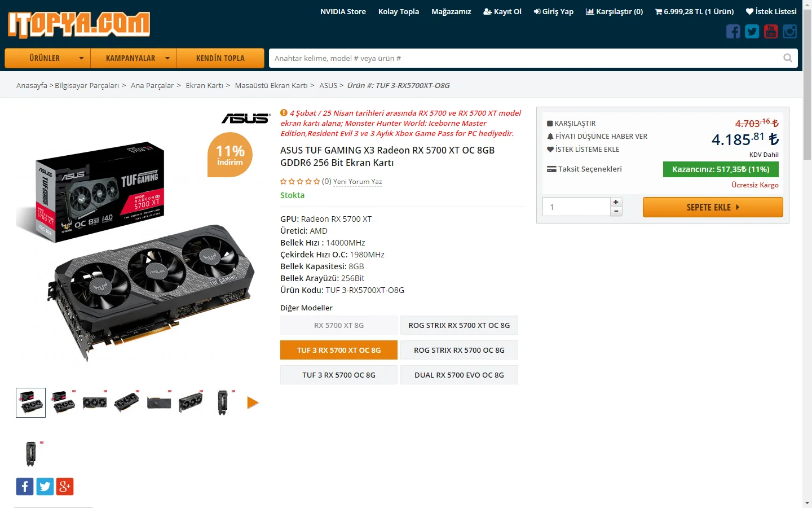Open the Twitter icon in the header
Screen dimensions: 812x508
752,32
